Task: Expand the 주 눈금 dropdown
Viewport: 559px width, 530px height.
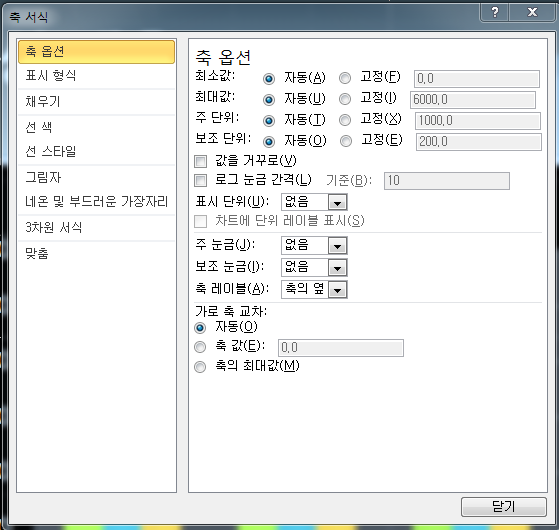Action: tap(337, 246)
